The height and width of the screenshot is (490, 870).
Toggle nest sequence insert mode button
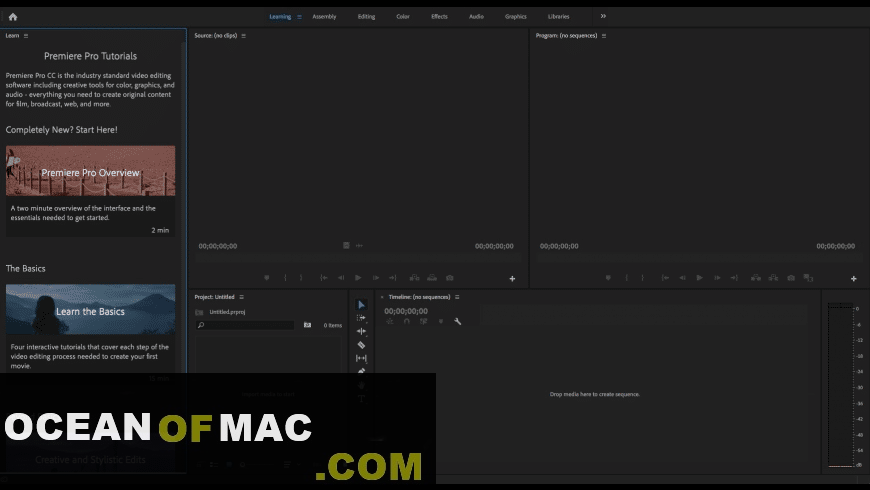tap(390, 321)
